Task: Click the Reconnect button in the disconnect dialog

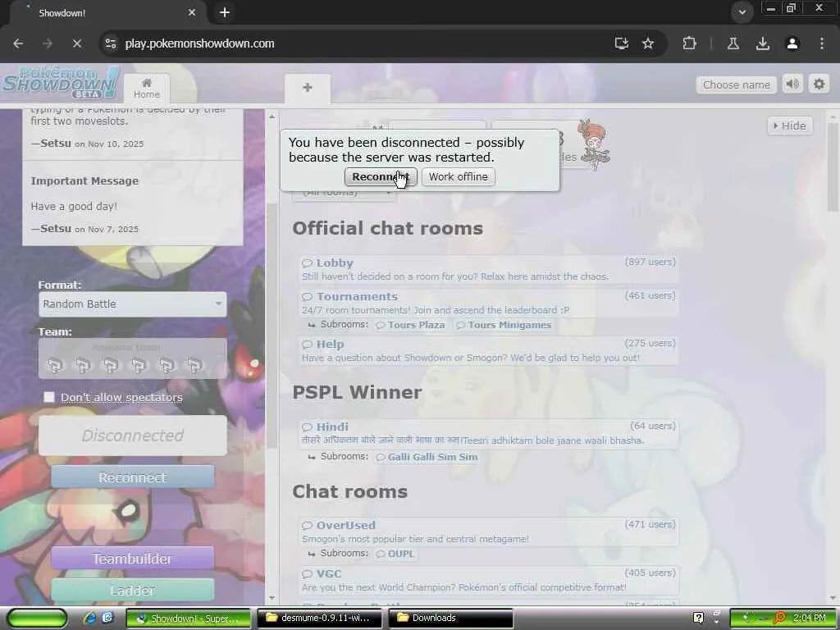Action: [x=381, y=177]
